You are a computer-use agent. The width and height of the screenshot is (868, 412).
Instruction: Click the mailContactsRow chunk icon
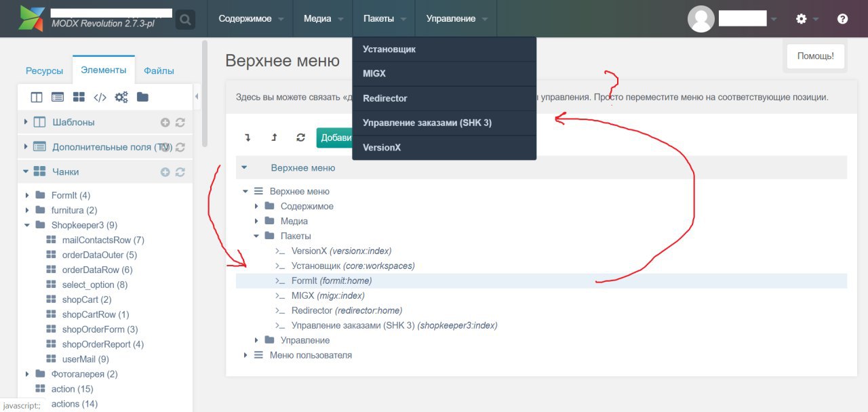(x=51, y=240)
